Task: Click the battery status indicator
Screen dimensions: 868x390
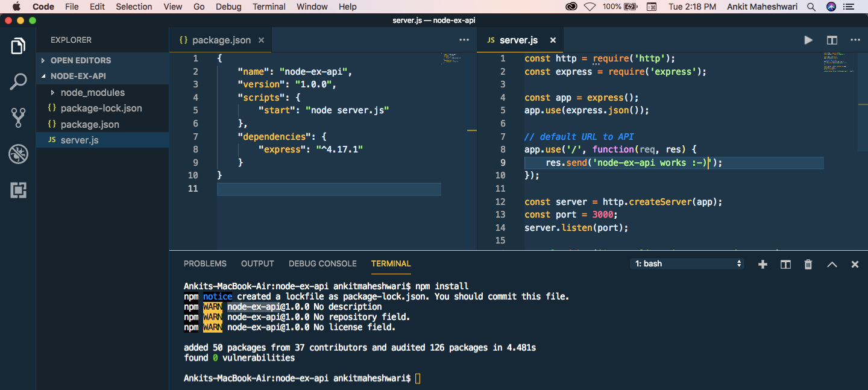Action: click(x=620, y=7)
